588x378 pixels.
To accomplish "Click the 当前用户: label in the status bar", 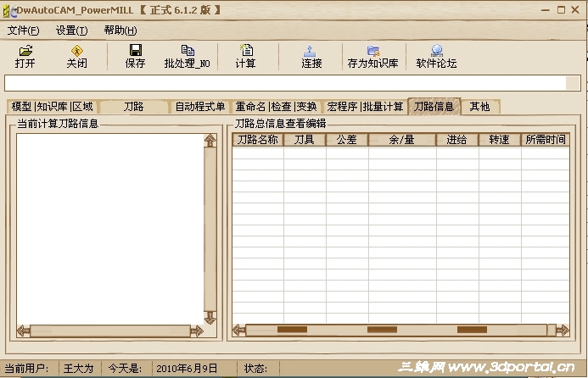I will tap(26, 369).
